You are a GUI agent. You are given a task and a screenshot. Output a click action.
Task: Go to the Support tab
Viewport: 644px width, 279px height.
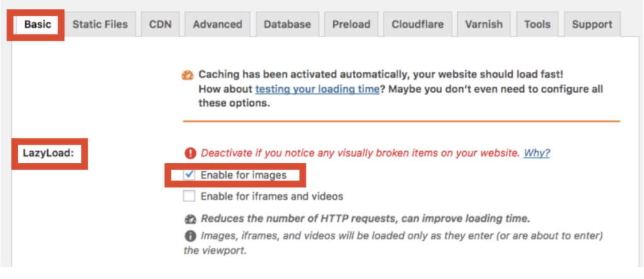click(x=592, y=25)
